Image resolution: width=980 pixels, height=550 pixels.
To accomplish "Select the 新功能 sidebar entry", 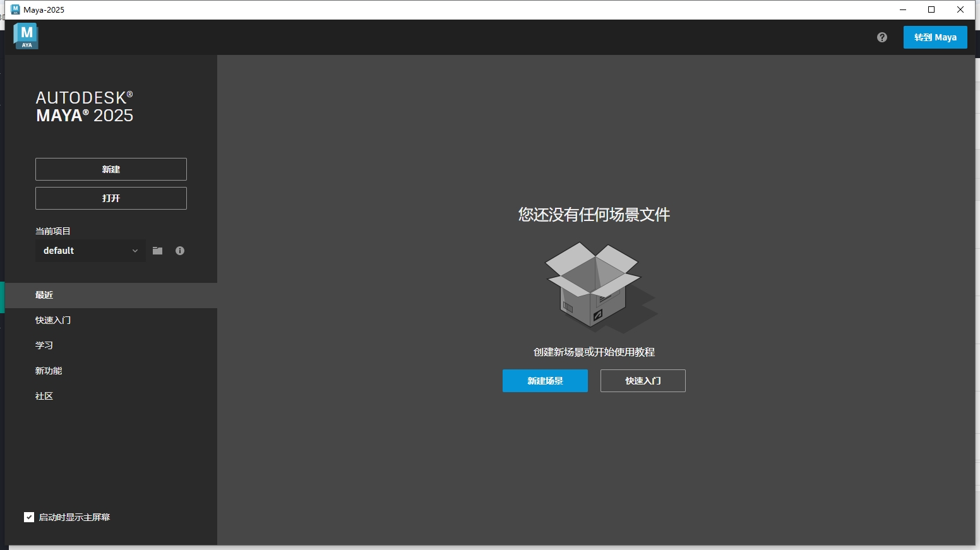I will click(49, 371).
